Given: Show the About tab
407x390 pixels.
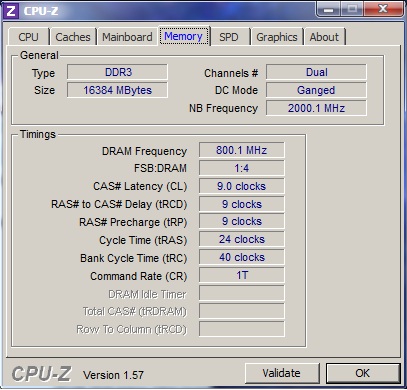Looking at the screenshot, I should click(324, 37).
